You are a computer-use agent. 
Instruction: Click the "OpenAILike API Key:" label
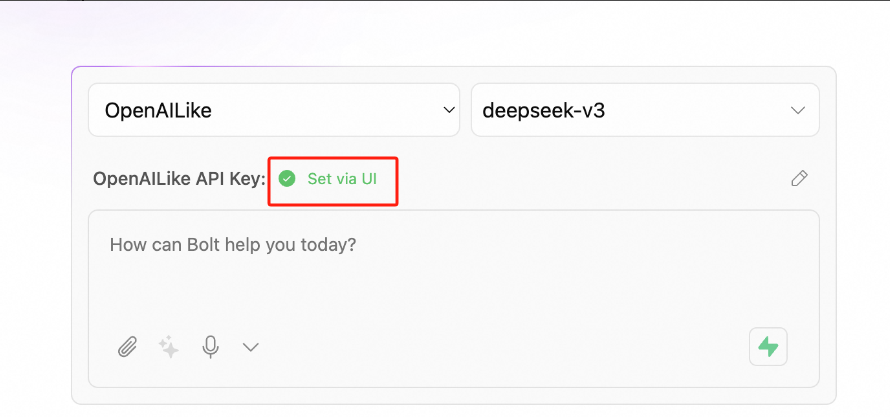pos(179,179)
